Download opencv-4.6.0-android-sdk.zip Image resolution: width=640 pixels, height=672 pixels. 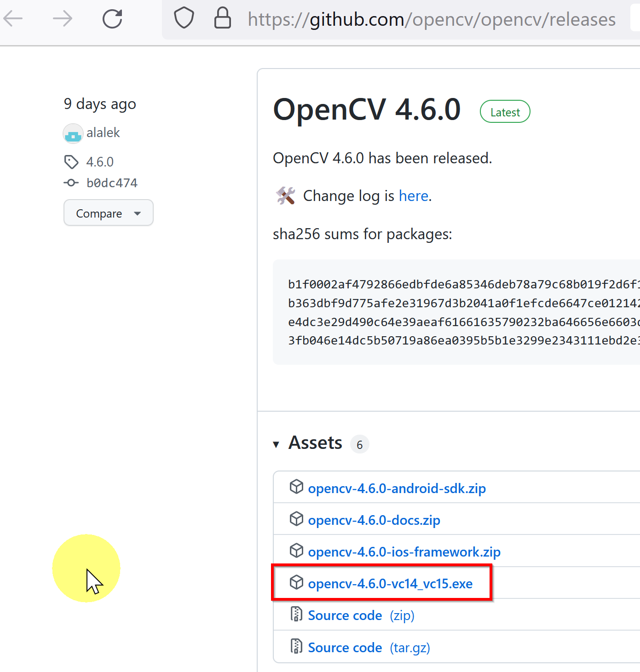397,488
